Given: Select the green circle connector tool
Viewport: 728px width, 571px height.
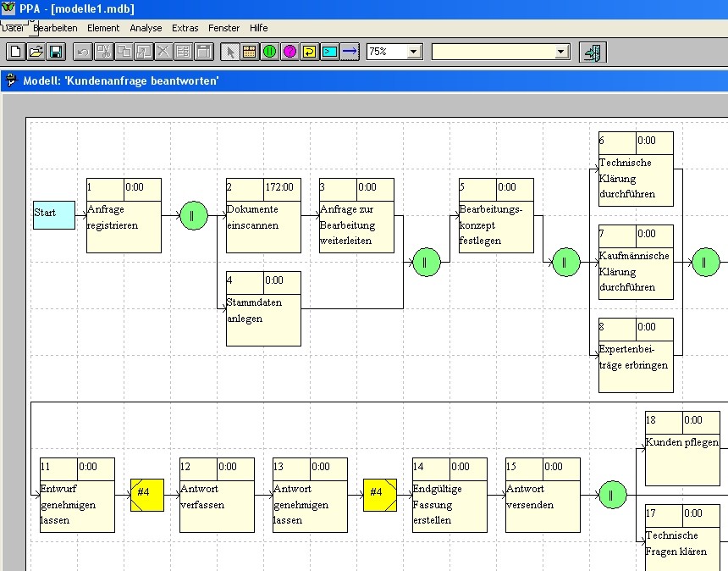Looking at the screenshot, I should [x=269, y=53].
